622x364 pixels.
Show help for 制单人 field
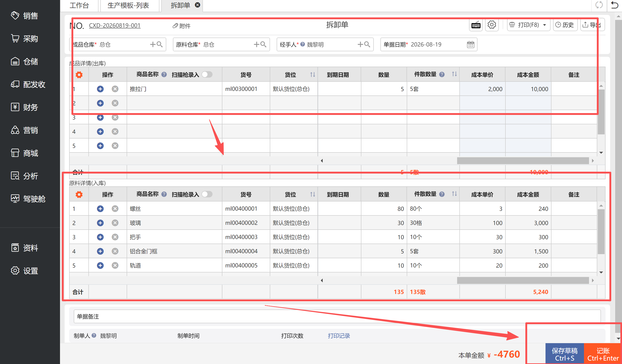(x=94, y=335)
